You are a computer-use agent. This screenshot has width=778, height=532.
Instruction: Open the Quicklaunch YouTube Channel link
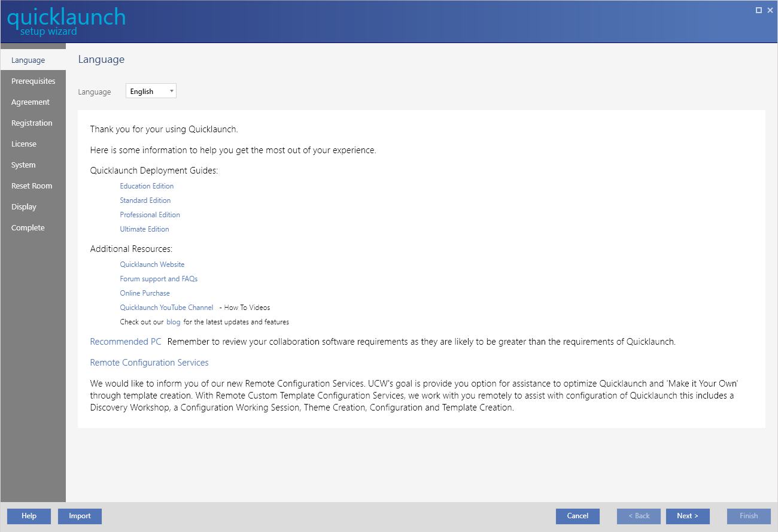[166, 308]
